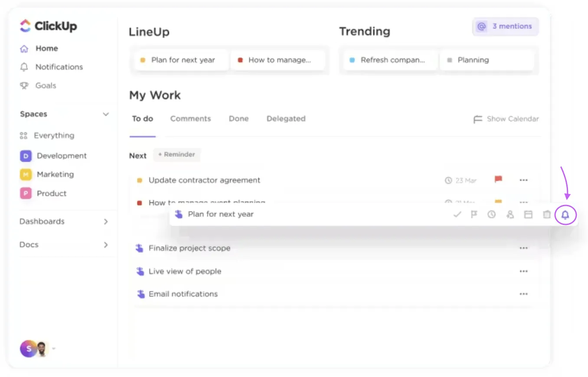Set priority flag on Plan for next year
The width and height of the screenshot is (588, 377).
474,214
